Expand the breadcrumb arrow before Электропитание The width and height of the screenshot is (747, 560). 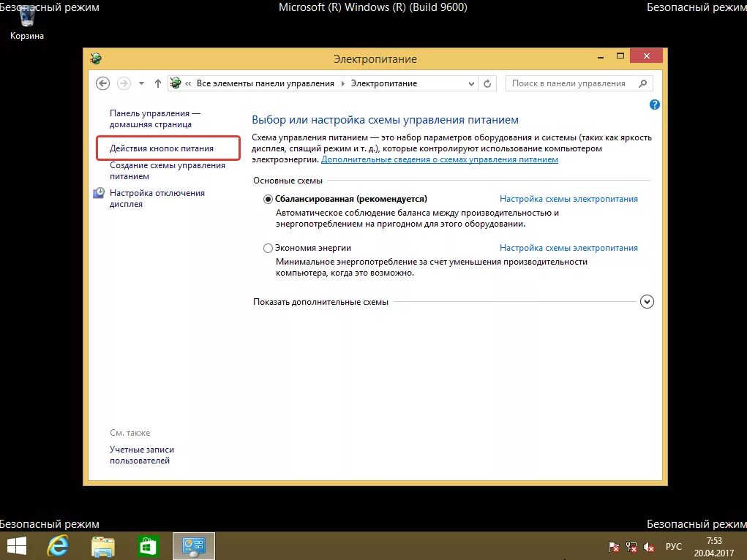point(342,83)
